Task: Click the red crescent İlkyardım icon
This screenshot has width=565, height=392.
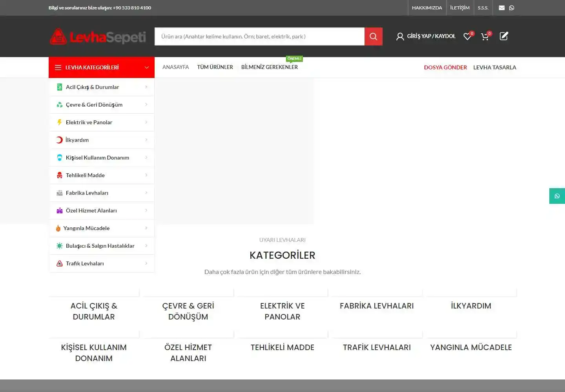Action: pos(59,140)
